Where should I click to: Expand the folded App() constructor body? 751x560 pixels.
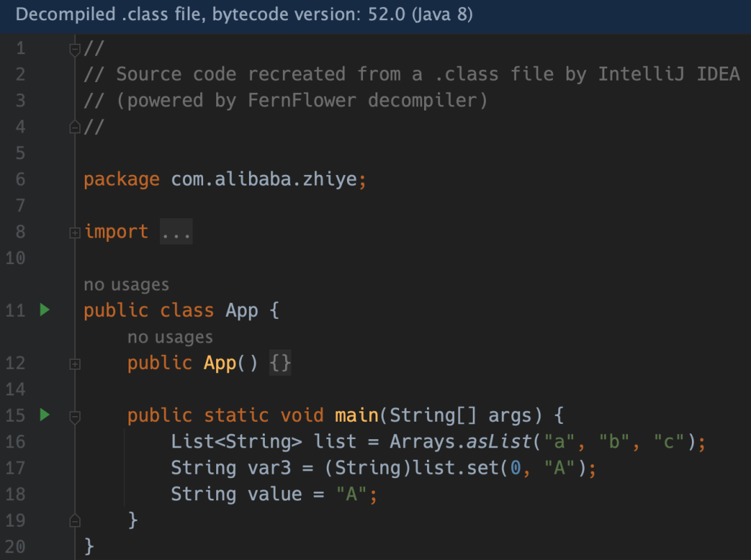click(x=74, y=364)
